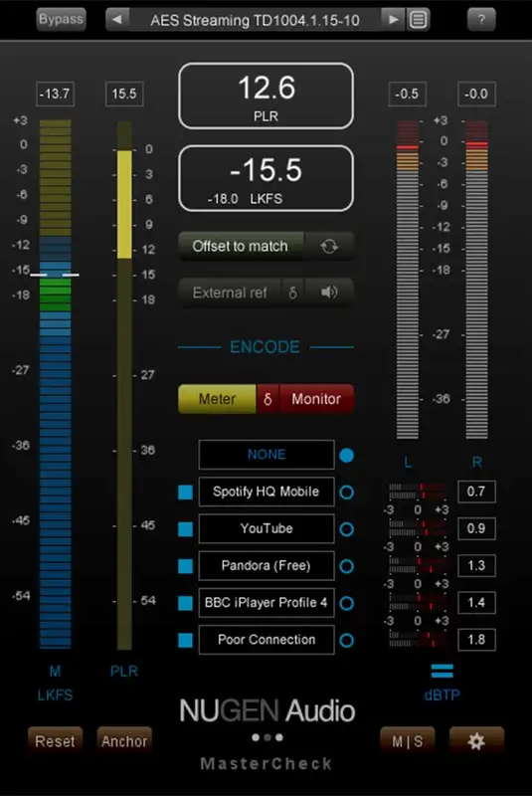Click the offset refresh arrows icon
532x796 pixels.
[x=328, y=246]
